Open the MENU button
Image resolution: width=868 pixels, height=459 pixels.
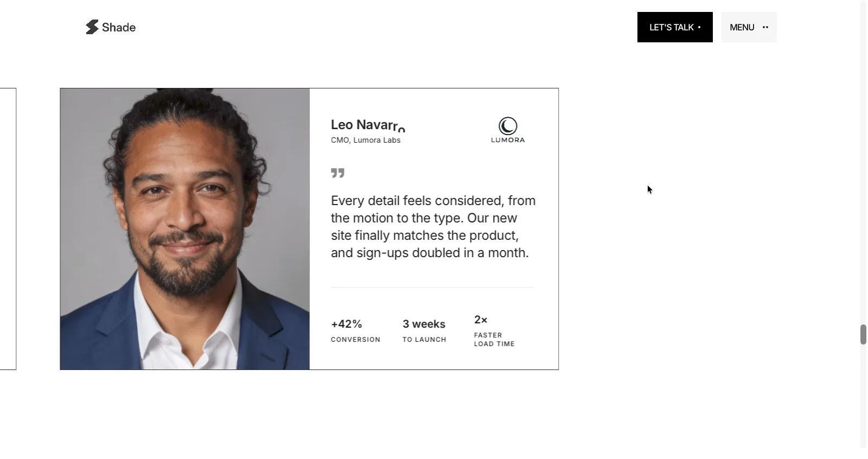749,27
